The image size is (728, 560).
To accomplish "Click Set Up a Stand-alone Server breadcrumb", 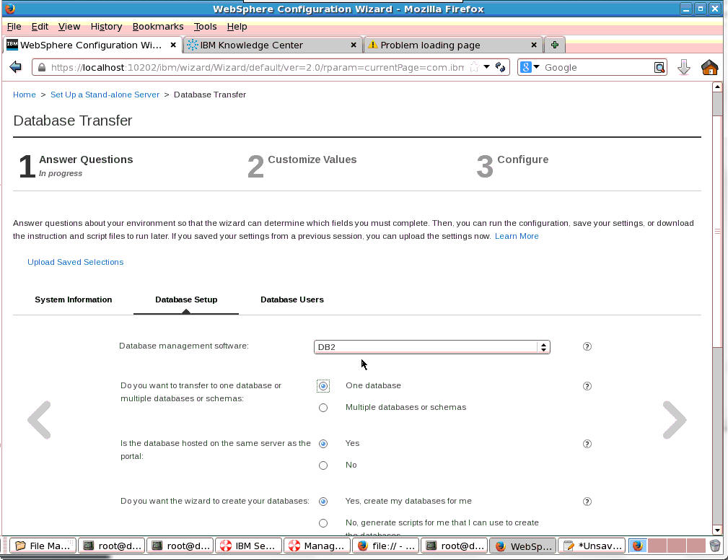I will pos(105,95).
